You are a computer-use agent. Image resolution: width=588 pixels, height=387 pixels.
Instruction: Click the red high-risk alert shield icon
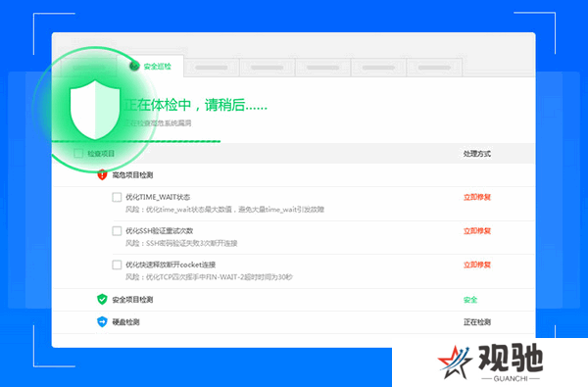click(x=102, y=174)
